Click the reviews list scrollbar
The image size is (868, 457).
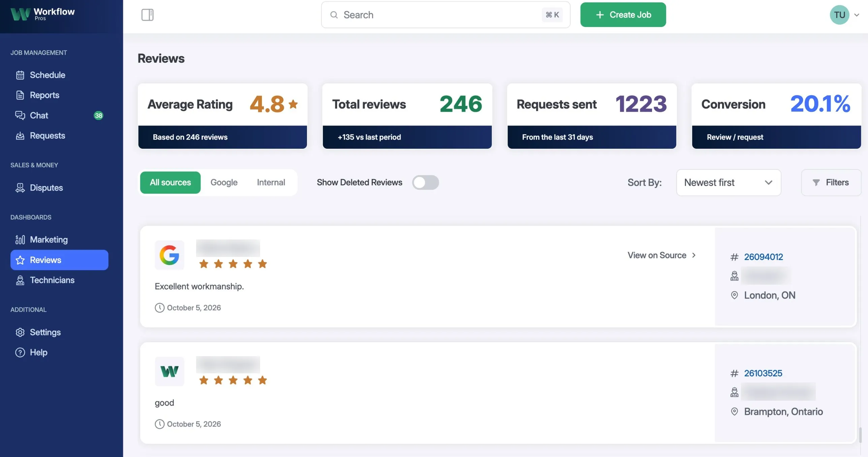tap(860, 435)
